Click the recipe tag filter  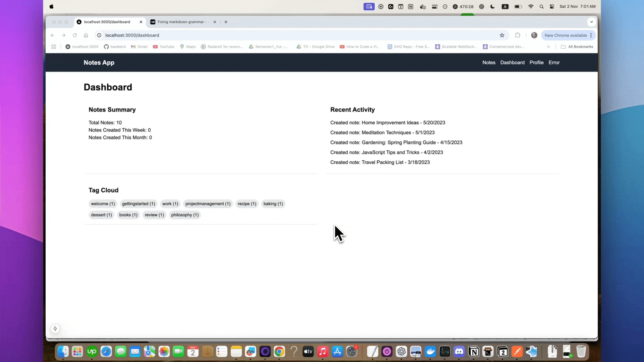247,203
